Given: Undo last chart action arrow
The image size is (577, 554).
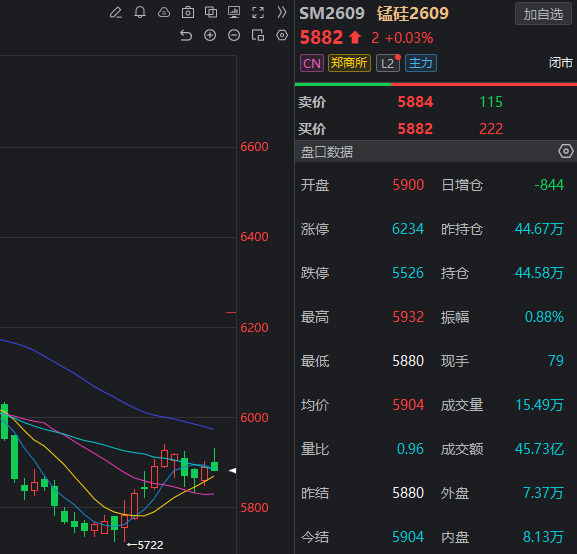Looking at the screenshot, I should tap(186, 36).
